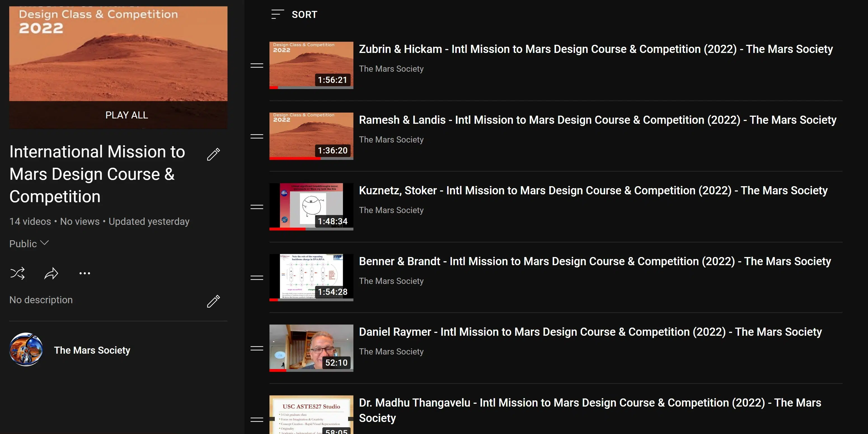Screen dimensions: 868x434
Task: Open the Public visibility dropdown
Action: click(29, 244)
